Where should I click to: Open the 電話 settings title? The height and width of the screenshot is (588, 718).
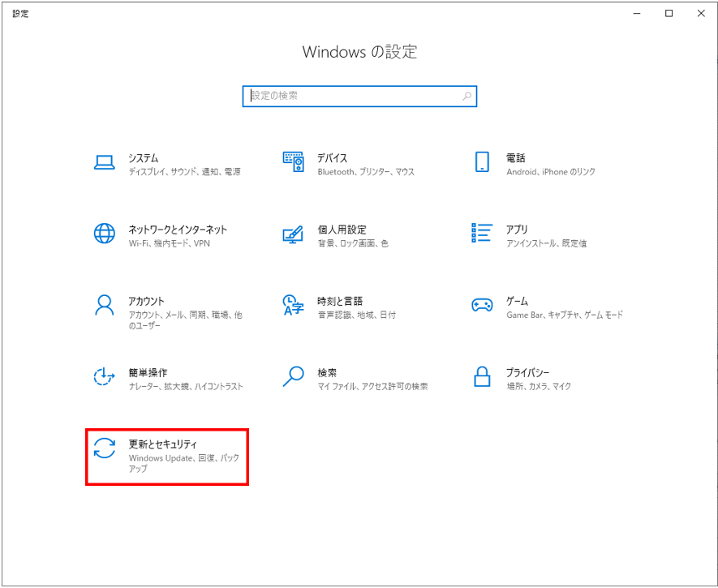pos(516,158)
